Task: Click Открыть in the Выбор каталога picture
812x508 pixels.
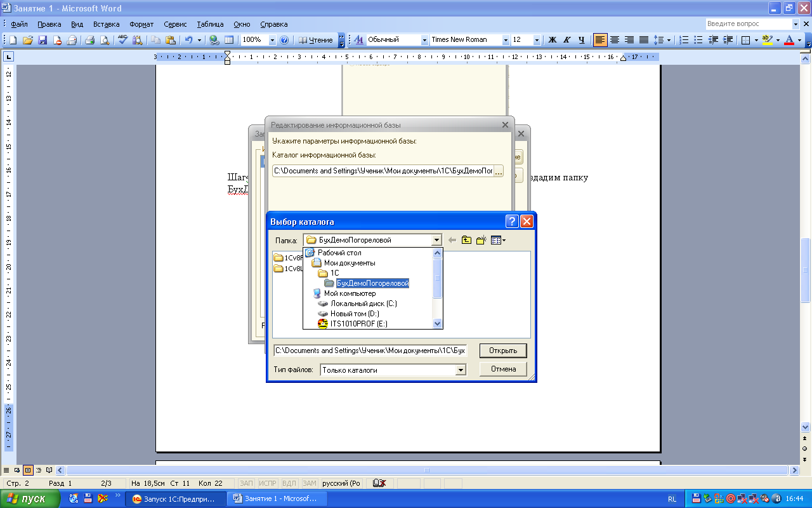Action: (x=503, y=351)
